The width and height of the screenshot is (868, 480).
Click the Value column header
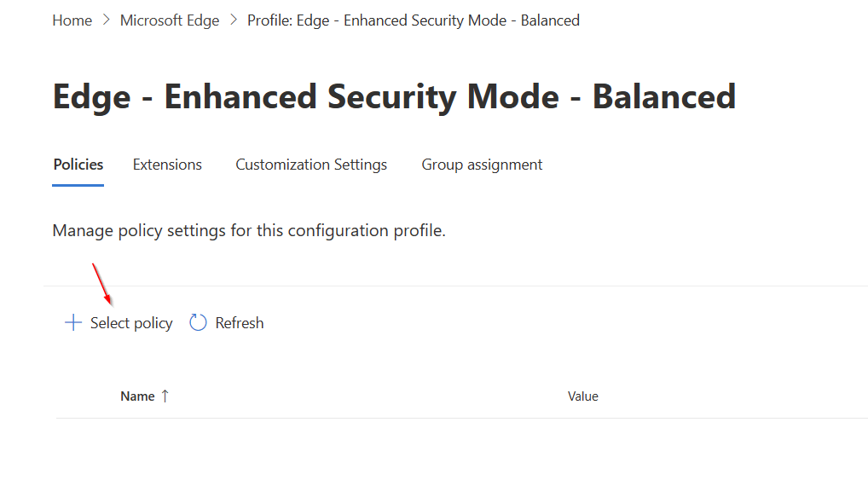pos(582,396)
